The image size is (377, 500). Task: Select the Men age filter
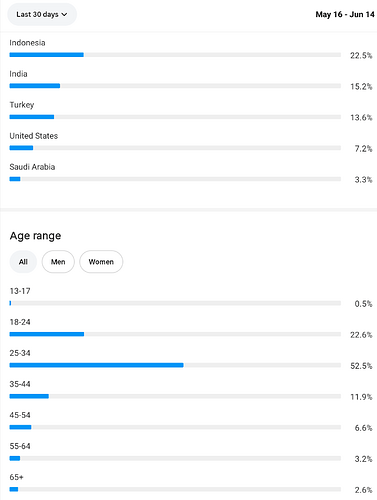(58, 262)
